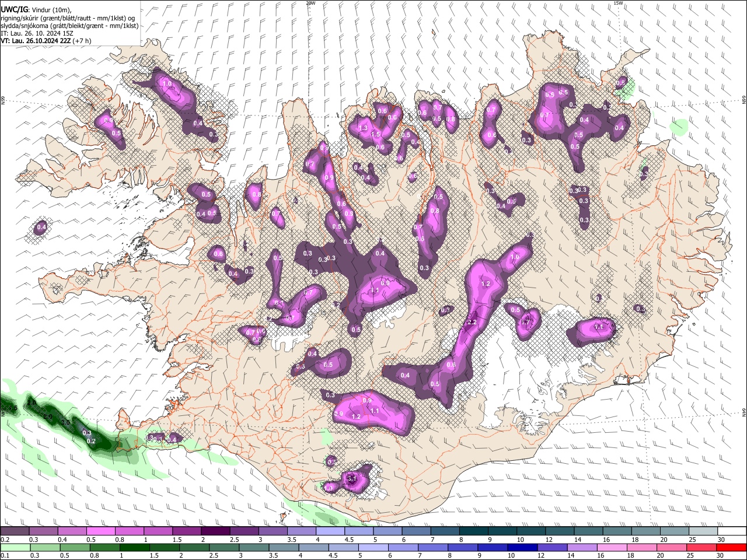Pick the navy blue 10–12 swatch, lower scale
747x560 pixels.
tap(522, 547)
